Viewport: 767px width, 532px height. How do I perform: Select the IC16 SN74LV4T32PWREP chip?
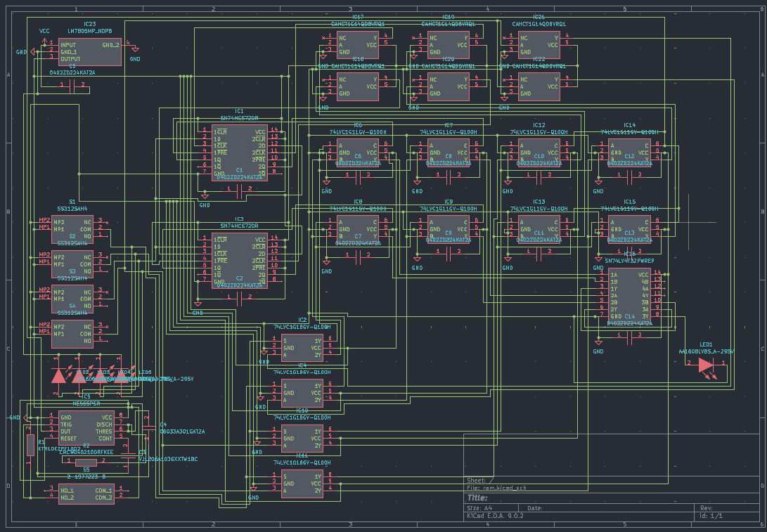(x=630, y=295)
